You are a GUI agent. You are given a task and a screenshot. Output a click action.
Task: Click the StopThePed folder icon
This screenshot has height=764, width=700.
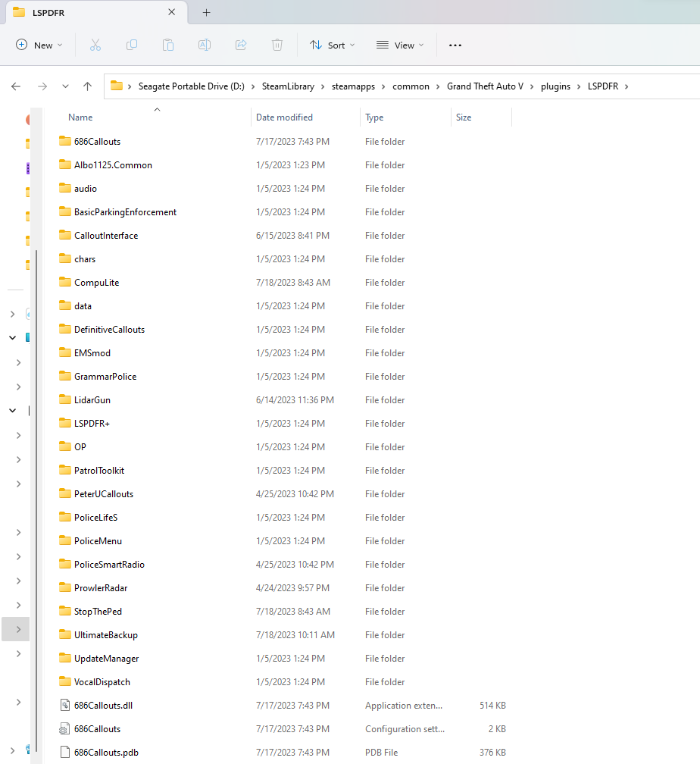click(x=65, y=611)
